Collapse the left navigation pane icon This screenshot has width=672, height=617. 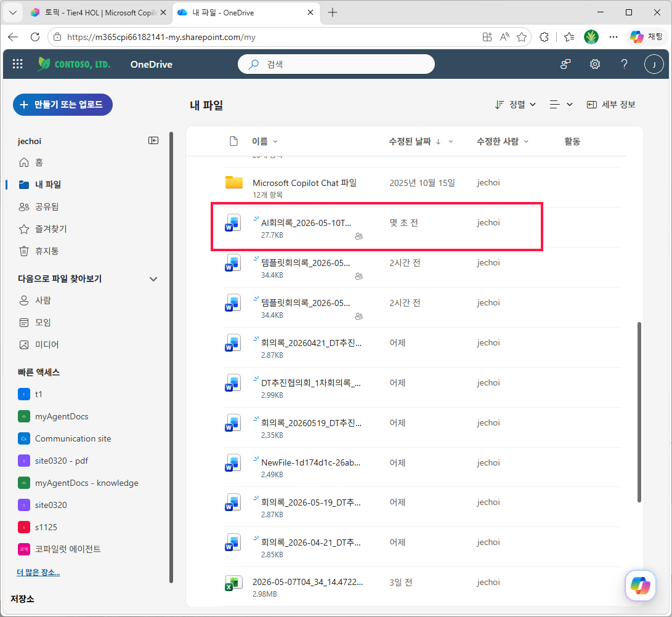pos(153,140)
